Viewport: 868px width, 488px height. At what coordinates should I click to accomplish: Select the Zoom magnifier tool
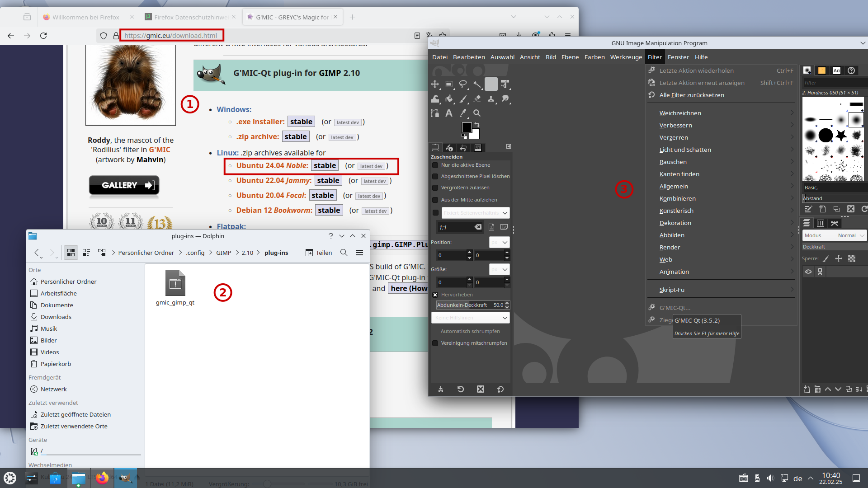coord(477,113)
